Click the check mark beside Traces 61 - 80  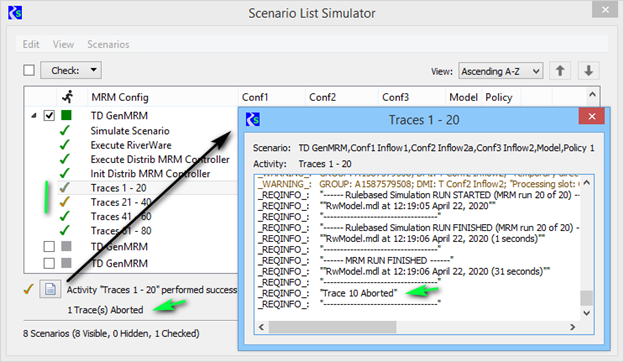64,230
